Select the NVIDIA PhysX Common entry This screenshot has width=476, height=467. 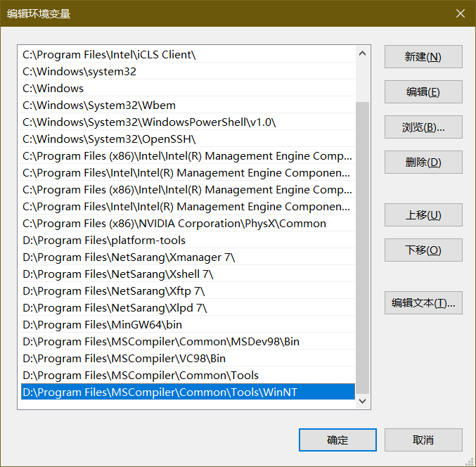click(174, 224)
